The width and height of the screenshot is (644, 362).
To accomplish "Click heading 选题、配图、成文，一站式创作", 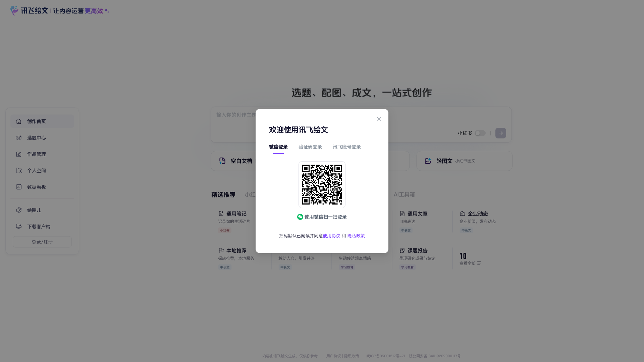I will coord(362,93).
